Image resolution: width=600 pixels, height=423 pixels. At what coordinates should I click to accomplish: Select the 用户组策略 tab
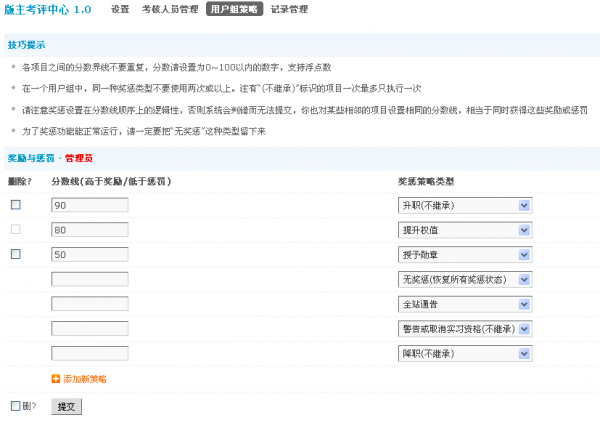234,9
